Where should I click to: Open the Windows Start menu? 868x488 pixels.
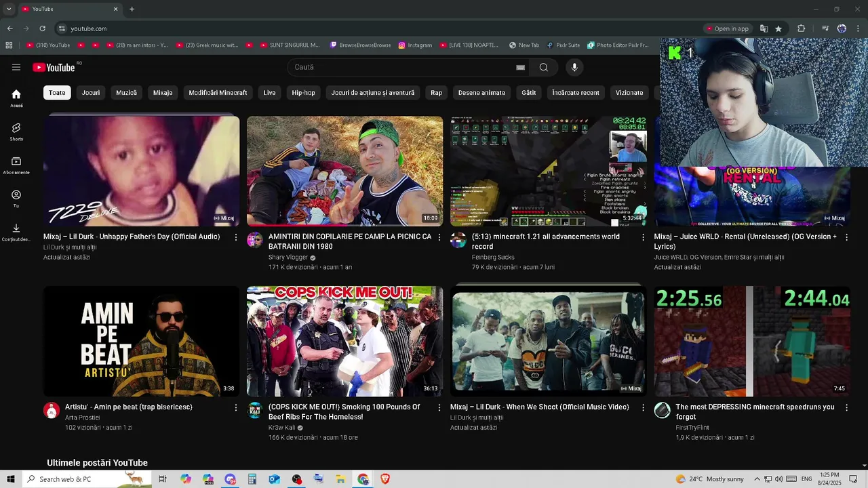(x=11, y=479)
